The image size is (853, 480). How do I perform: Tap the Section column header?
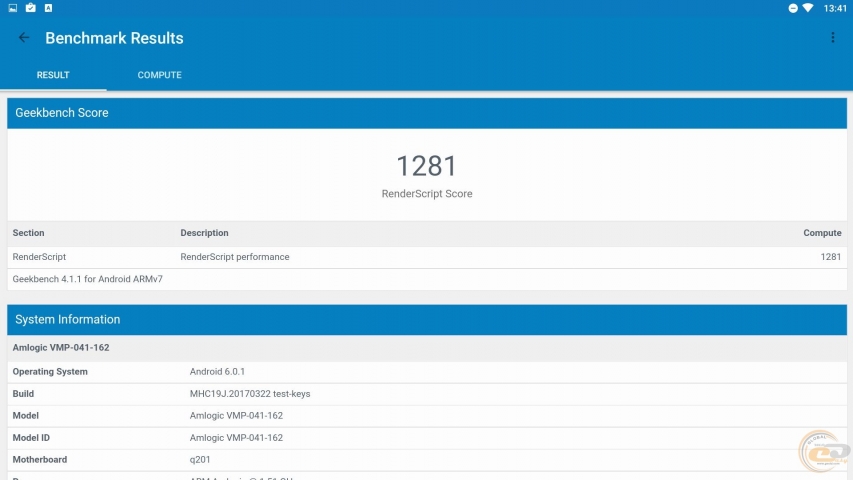click(28, 233)
